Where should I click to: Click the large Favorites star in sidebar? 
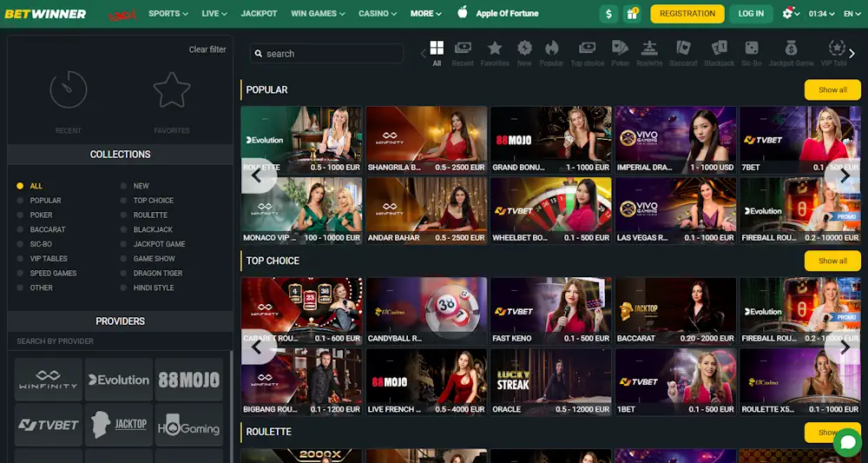pyautogui.click(x=172, y=89)
